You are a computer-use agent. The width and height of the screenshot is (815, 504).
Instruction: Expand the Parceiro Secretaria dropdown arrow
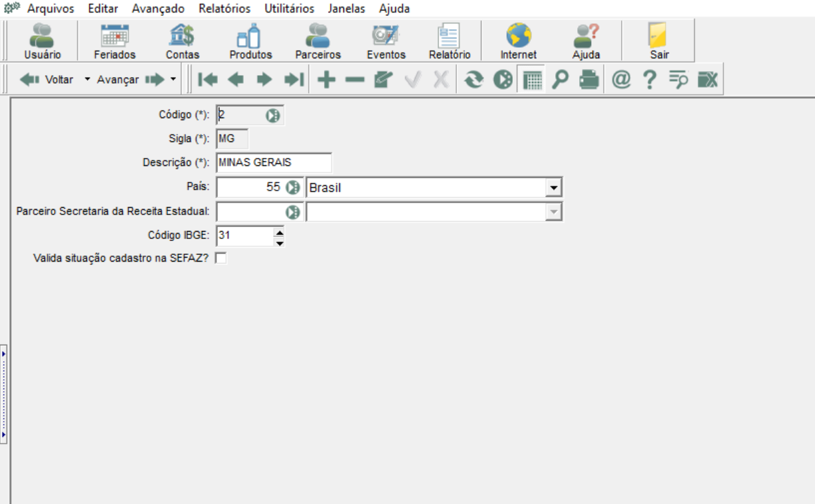(x=553, y=212)
